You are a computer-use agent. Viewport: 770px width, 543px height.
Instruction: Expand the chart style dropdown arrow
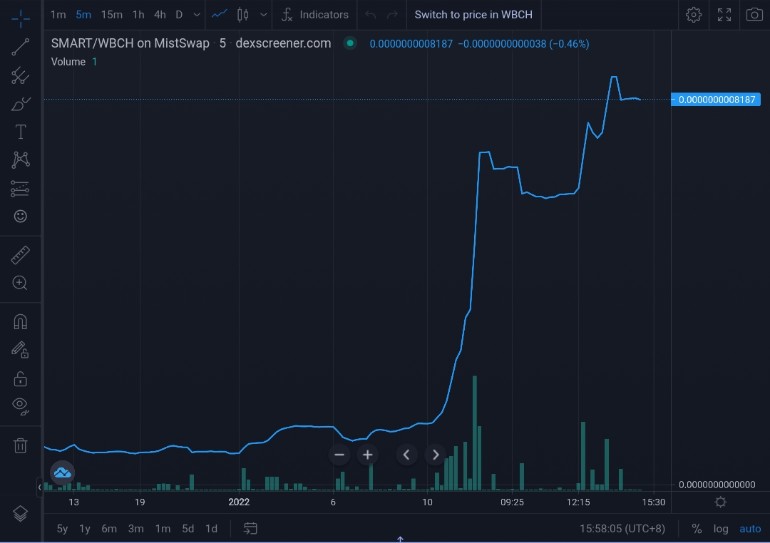pyautogui.click(x=264, y=15)
